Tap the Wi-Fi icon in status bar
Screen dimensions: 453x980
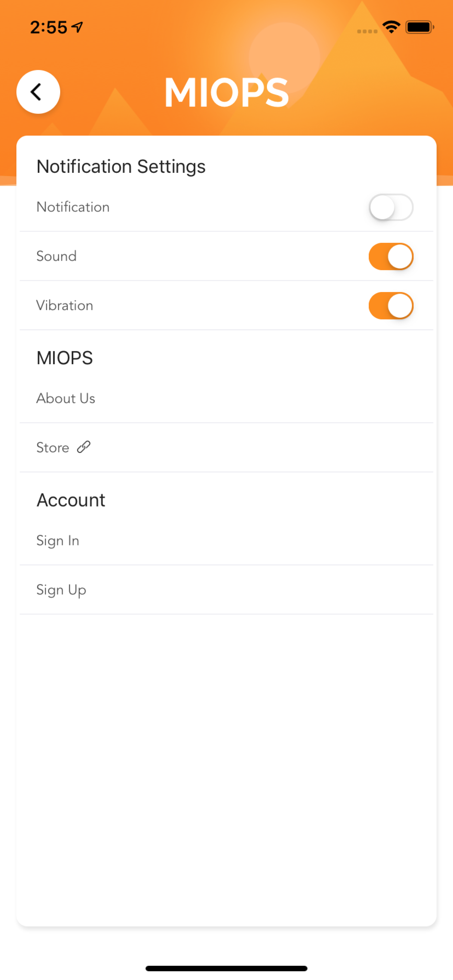tap(391, 27)
